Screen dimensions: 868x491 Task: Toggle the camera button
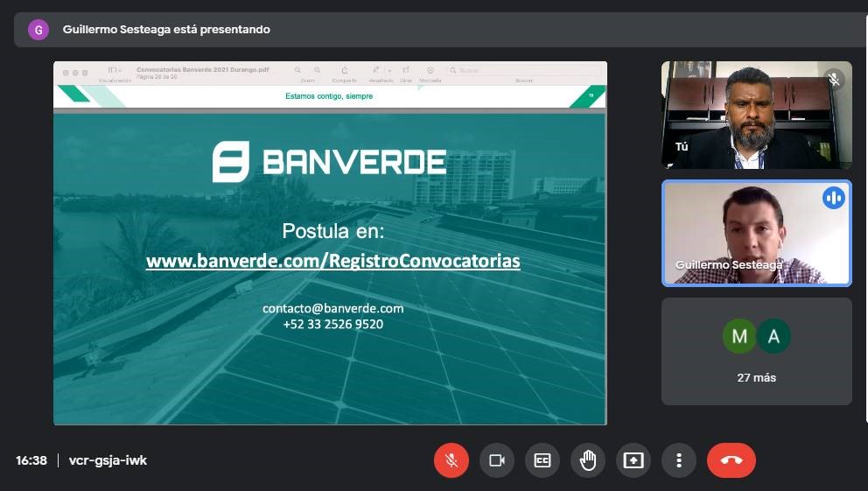pyautogui.click(x=496, y=460)
